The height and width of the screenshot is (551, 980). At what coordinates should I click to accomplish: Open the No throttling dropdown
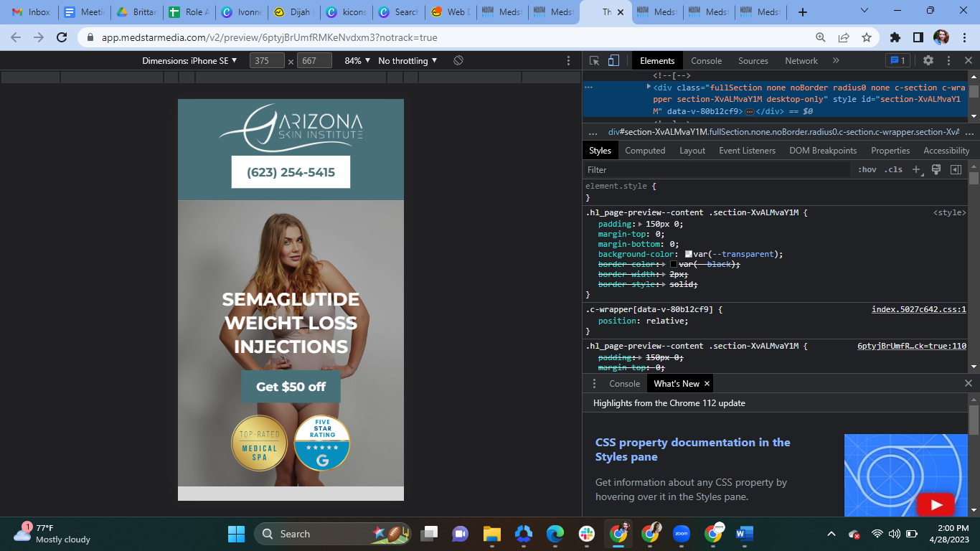(x=407, y=61)
